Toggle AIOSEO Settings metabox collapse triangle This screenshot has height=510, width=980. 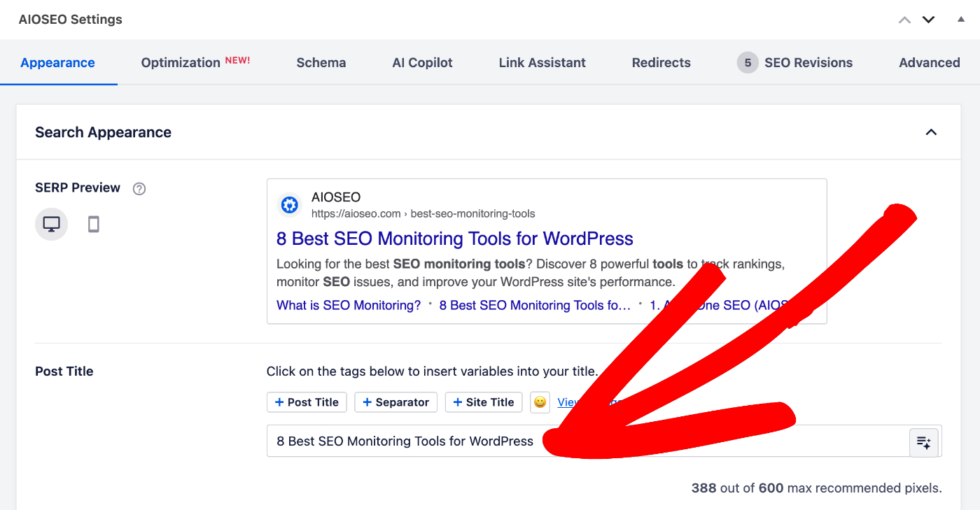pos(961,20)
